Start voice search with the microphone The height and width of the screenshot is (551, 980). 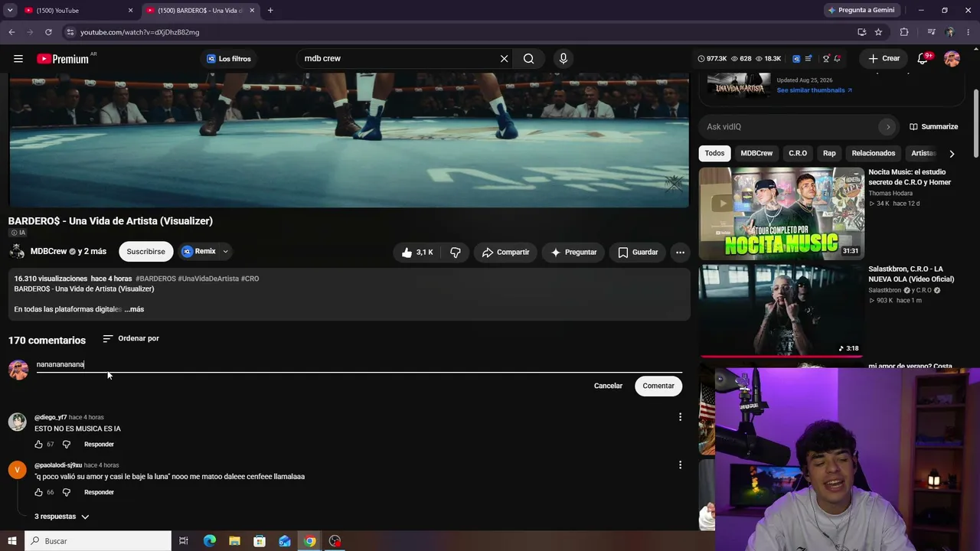click(563, 59)
